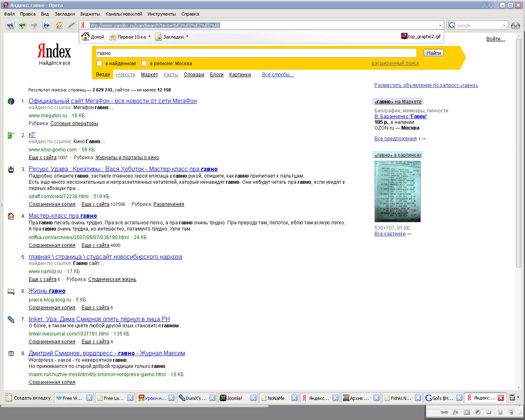Click the Fast Forward navigation icon
The width and height of the screenshot is (525, 420).
[46, 25]
